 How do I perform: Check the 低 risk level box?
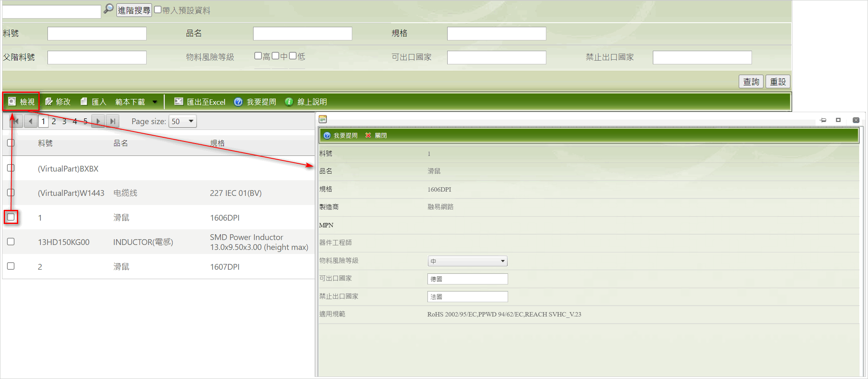(x=293, y=56)
